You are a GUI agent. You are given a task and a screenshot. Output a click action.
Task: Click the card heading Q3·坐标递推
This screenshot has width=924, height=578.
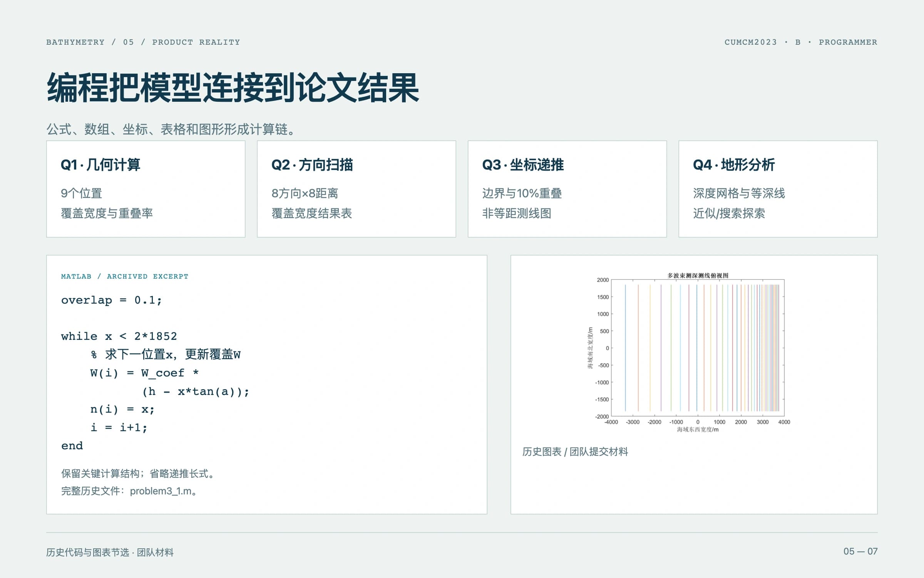click(523, 165)
